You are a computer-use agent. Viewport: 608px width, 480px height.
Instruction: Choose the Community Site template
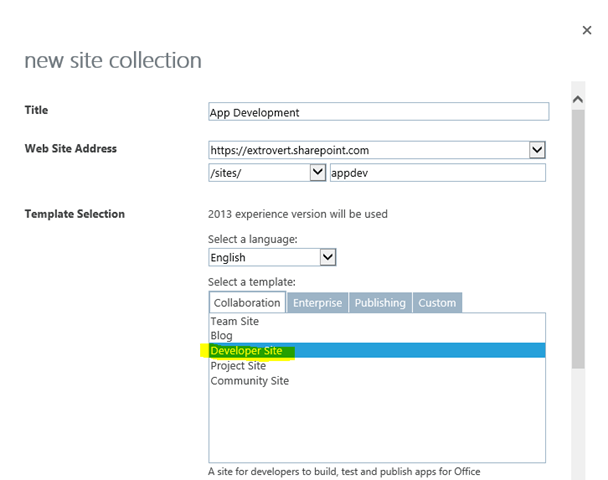click(249, 381)
